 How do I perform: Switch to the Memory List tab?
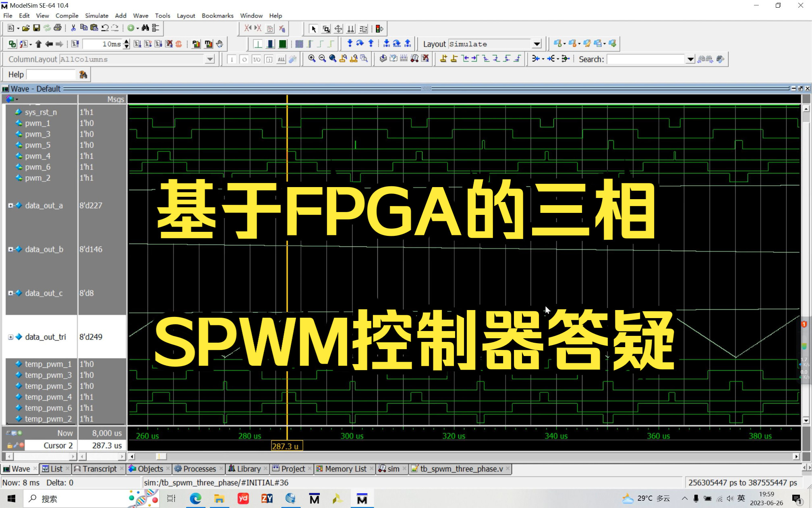point(345,469)
